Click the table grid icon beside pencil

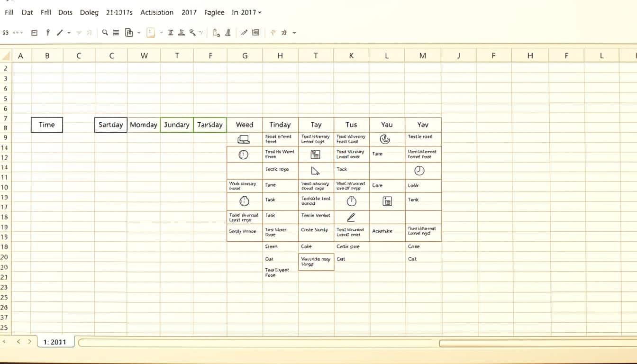click(256, 33)
